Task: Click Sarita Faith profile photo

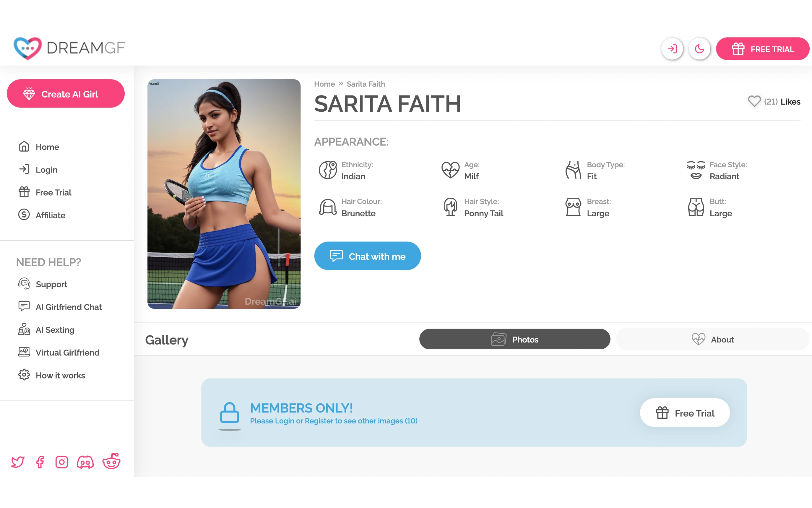Action: (x=224, y=194)
